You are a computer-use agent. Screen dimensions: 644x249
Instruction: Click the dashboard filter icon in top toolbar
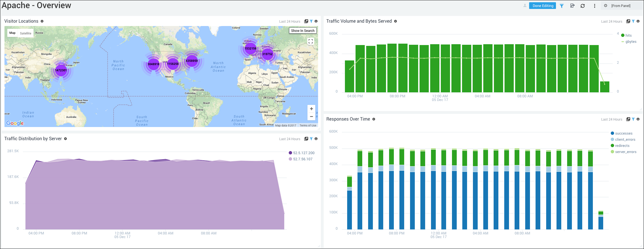pyautogui.click(x=562, y=6)
